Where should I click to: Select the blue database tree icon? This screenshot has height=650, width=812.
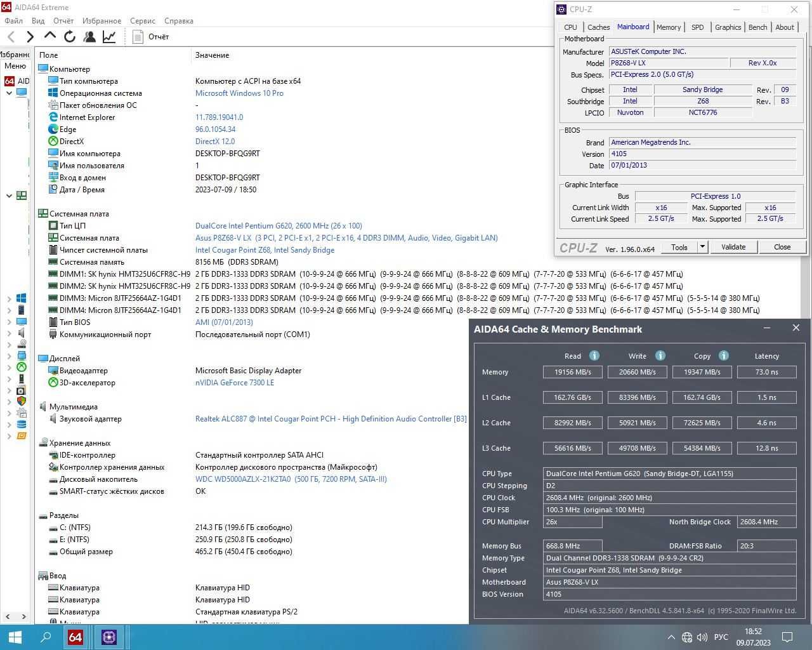pos(22,425)
